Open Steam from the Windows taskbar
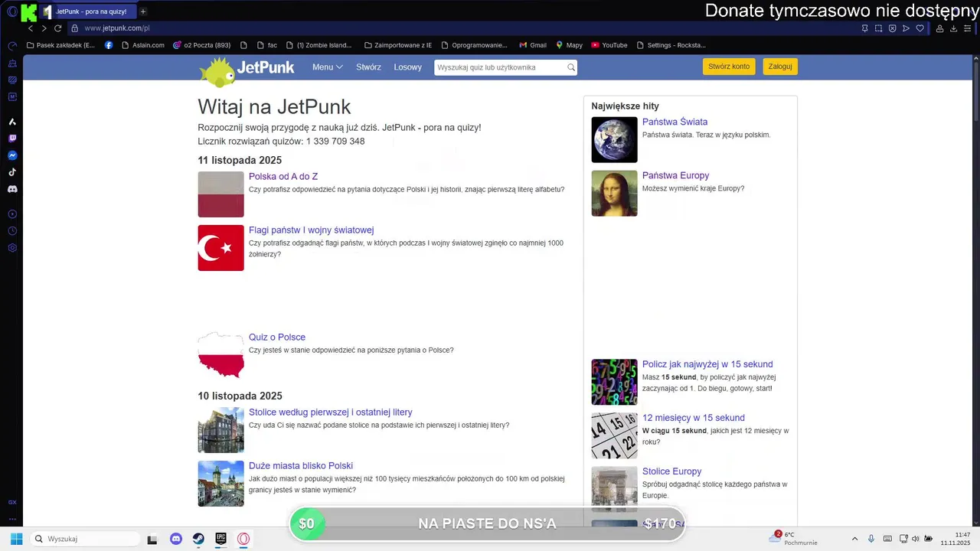Screen dimensions: 980x551 click(198, 539)
